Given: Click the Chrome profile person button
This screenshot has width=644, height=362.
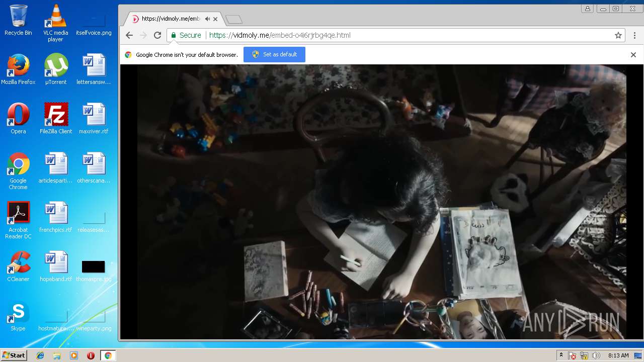Looking at the screenshot, I should (x=587, y=9).
